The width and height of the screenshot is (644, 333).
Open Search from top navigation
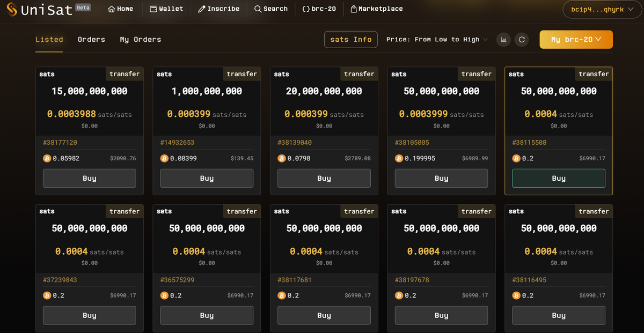271,9
